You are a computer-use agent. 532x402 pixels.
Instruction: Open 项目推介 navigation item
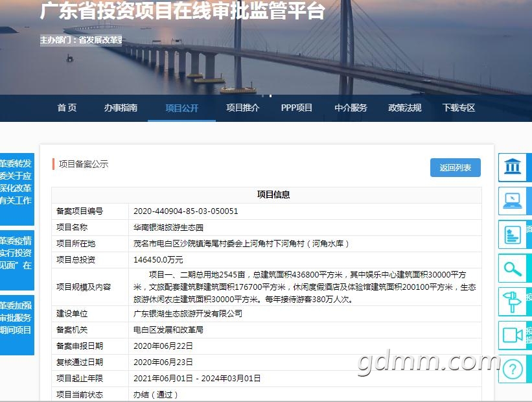point(242,108)
